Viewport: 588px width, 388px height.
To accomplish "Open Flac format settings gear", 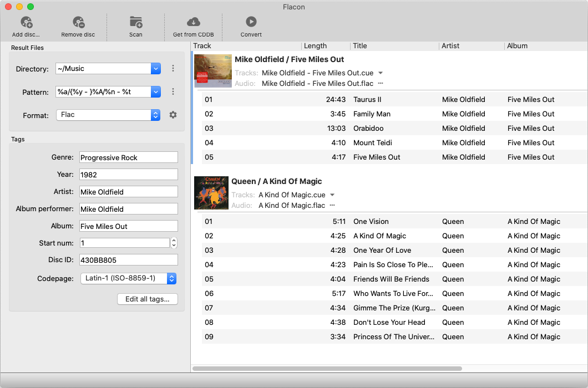I will (173, 115).
